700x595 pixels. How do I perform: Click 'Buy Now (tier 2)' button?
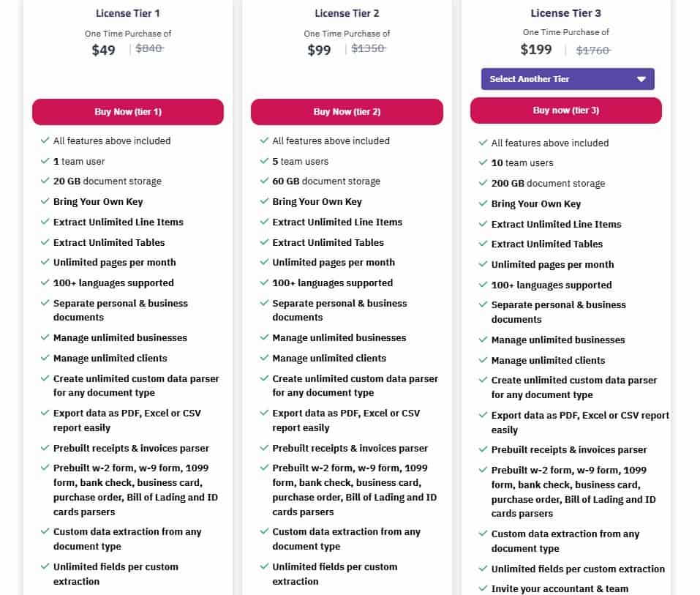pyautogui.click(x=347, y=112)
